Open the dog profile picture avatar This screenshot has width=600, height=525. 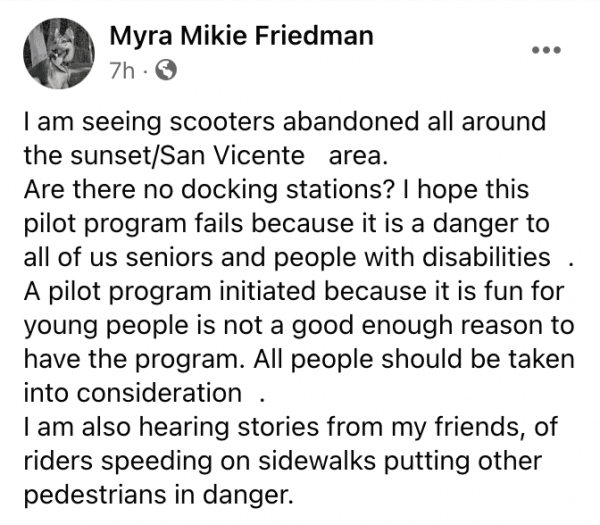(59, 54)
